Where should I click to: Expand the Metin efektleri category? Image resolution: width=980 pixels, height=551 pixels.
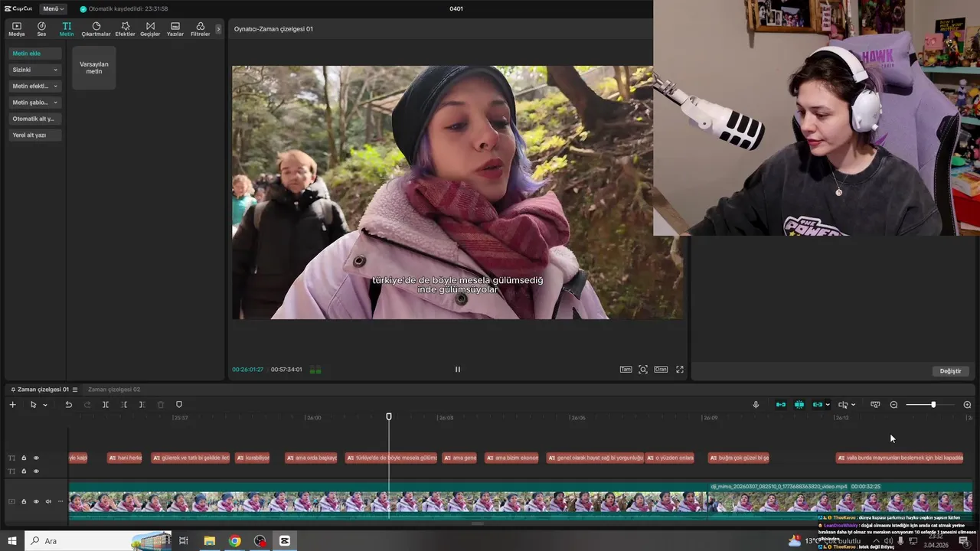click(35, 86)
